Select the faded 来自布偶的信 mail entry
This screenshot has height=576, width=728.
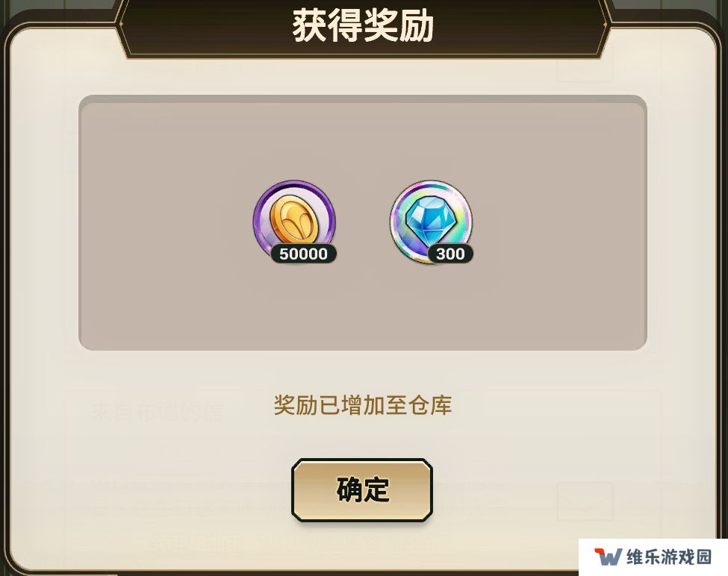click(157, 411)
